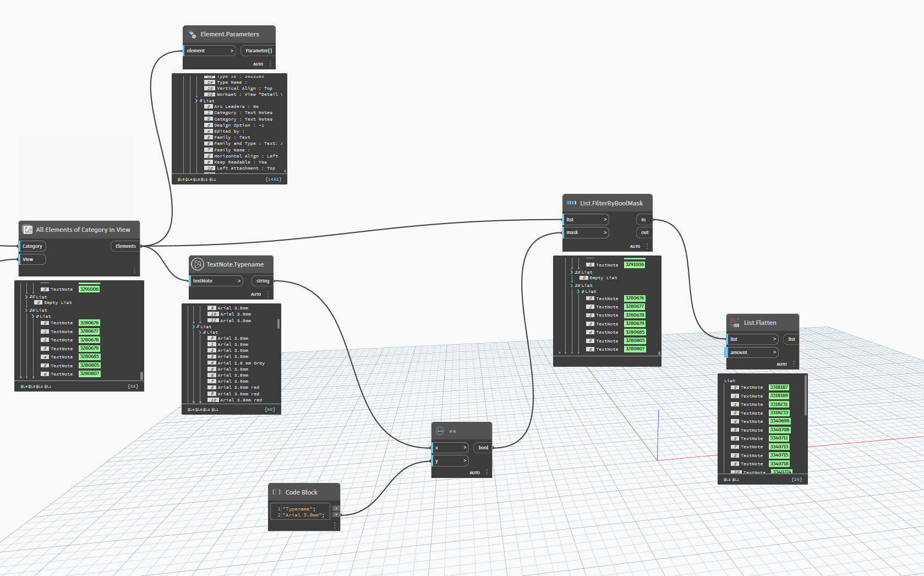Open the TextNote.Typename node options dots
The height and width of the screenshot is (576, 924).
(268, 294)
